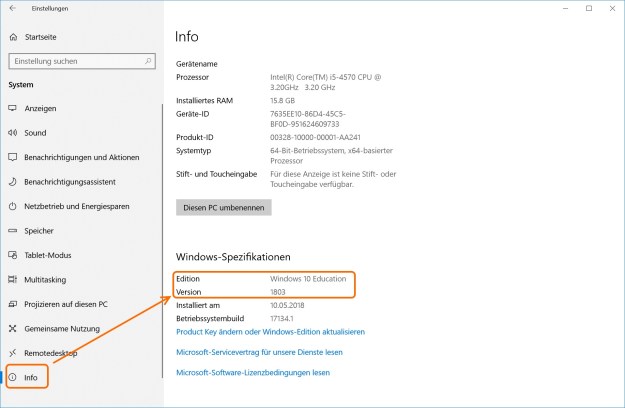Click the back arrow in title bar
The height and width of the screenshot is (408, 625).
pyautogui.click(x=12, y=8)
